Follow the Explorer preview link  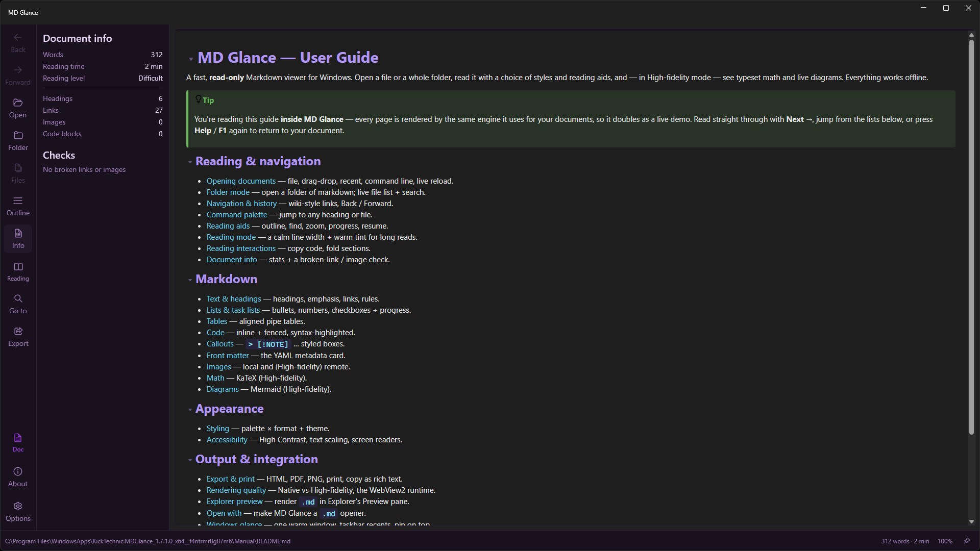tap(235, 502)
